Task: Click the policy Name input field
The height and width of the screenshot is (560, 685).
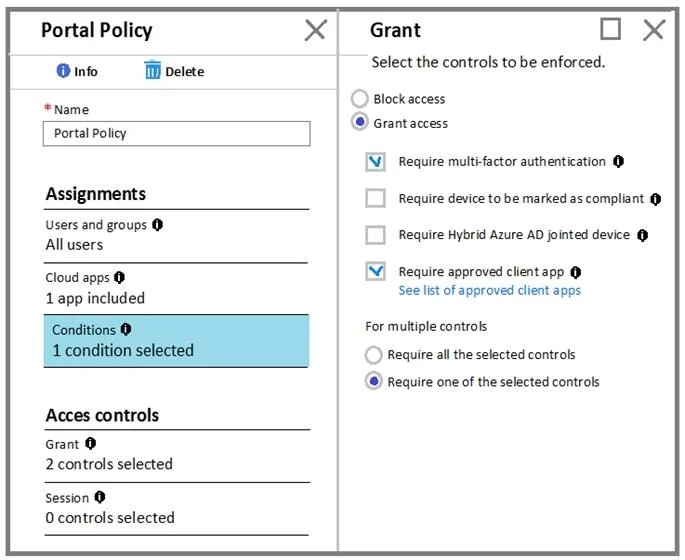Action: [176, 134]
